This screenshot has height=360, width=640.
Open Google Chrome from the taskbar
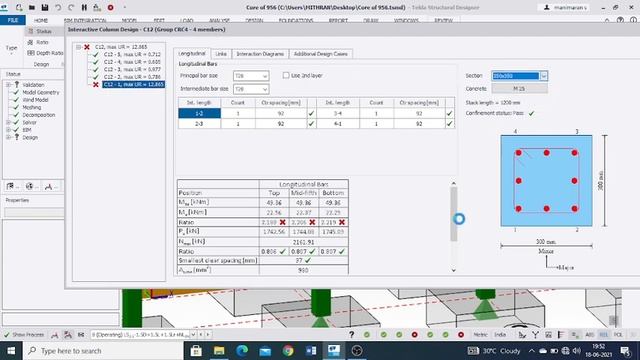(x=288, y=351)
